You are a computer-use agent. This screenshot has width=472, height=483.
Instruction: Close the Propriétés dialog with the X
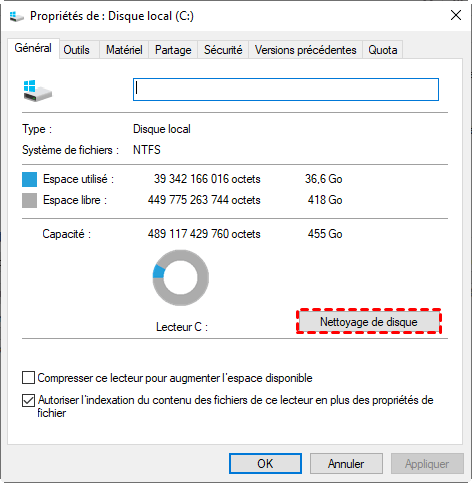[x=456, y=15]
